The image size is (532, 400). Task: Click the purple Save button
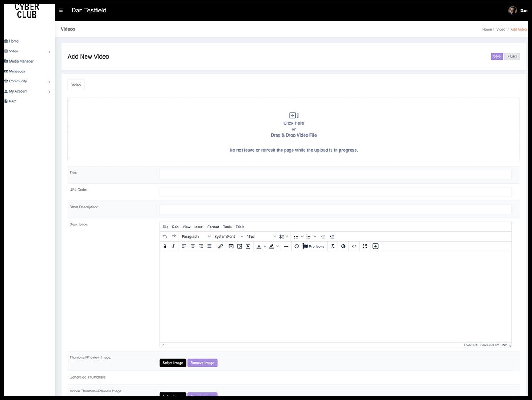[497, 56]
